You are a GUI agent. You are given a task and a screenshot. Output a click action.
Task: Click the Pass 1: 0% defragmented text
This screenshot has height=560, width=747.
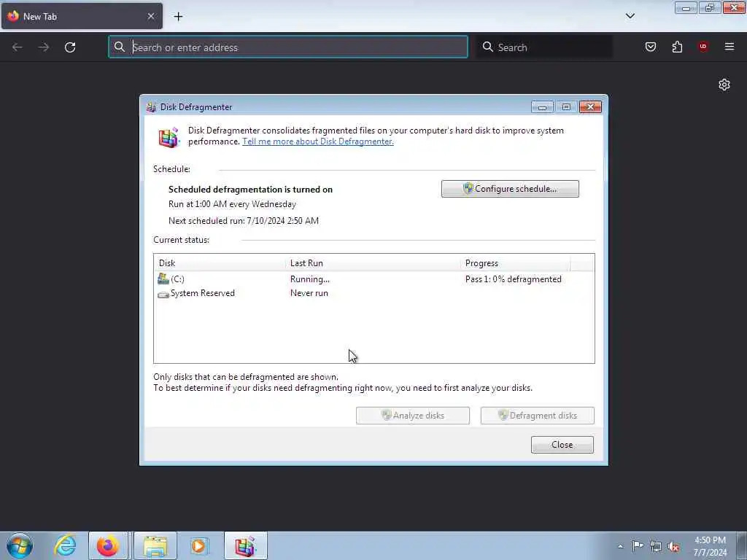pyautogui.click(x=513, y=279)
